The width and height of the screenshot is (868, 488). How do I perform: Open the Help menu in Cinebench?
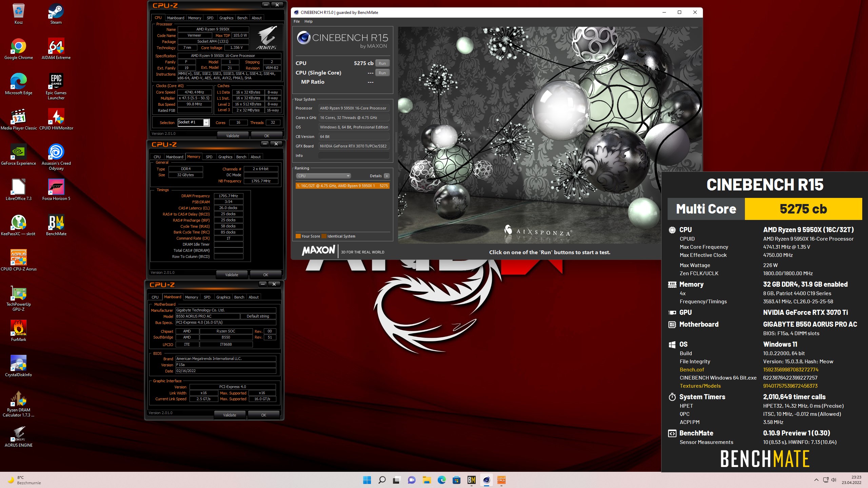(x=308, y=21)
